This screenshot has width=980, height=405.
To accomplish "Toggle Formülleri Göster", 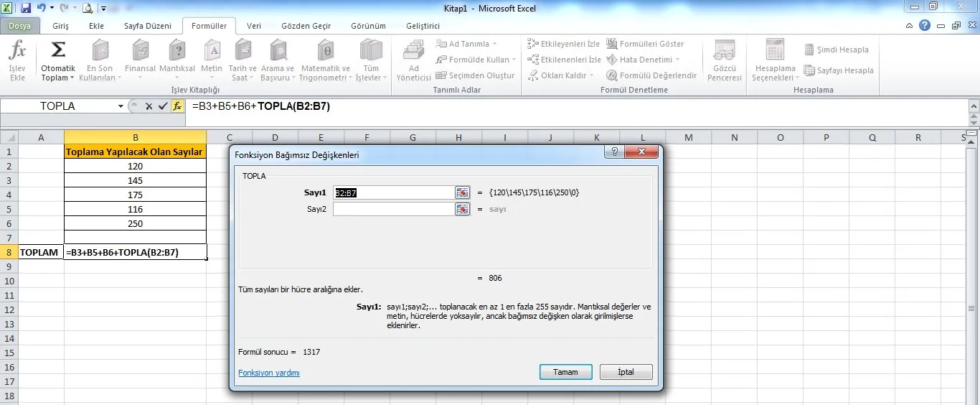I will tap(645, 44).
